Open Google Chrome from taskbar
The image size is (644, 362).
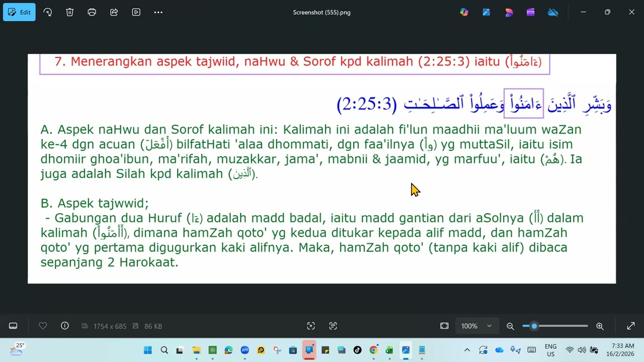[x=373, y=350]
